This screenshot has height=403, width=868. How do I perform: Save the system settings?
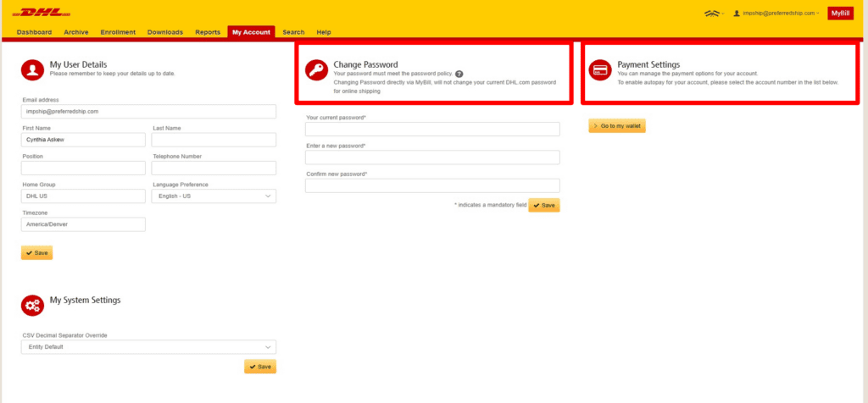click(260, 367)
